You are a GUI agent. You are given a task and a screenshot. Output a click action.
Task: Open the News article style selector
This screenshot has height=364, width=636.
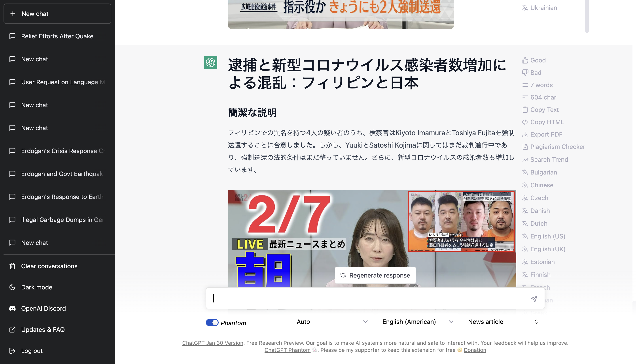pyautogui.click(x=503, y=322)
